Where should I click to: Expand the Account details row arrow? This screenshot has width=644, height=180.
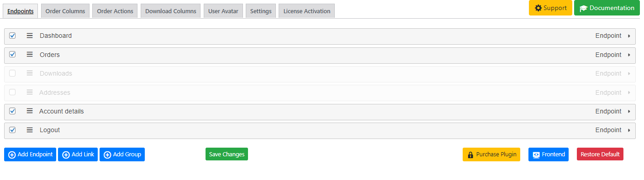(629, 111)
